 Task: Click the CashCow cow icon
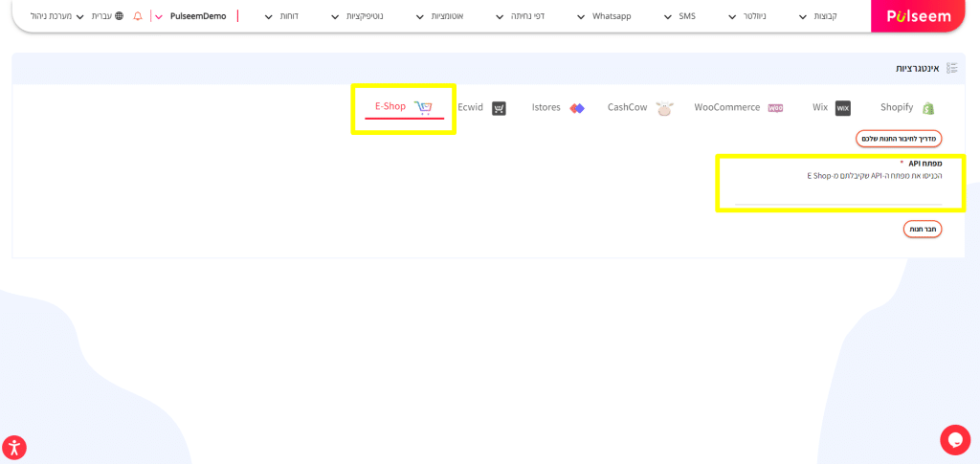tap(665, 108)
